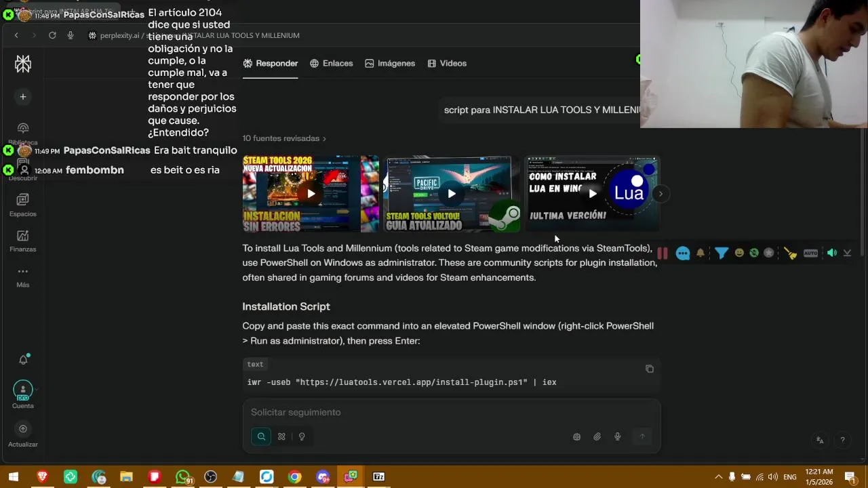Screen dimensions: 868x488
Task: Open the model selector chip icon
Action: [x=576, y=436]
